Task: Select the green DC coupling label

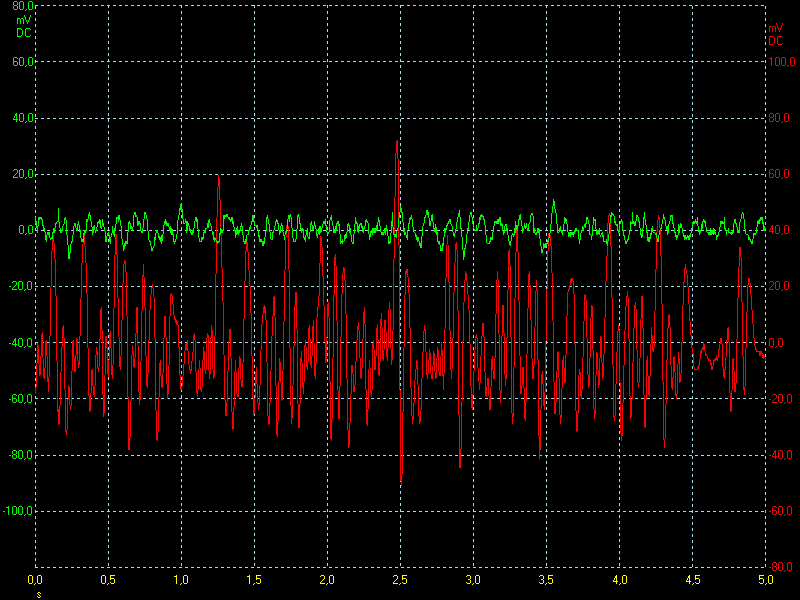Action: pyautogui.click(x=23, y=33)
